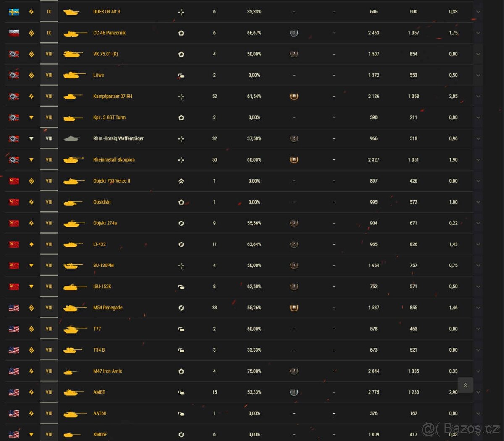
Task: Toggle the status marker next to SU-130PM
Action: (x=31, y=265)
